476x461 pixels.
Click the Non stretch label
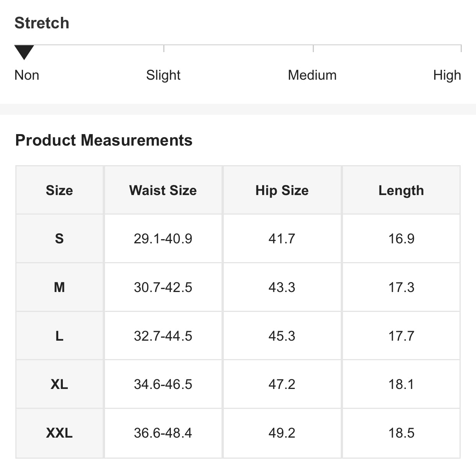pos(27,75)
